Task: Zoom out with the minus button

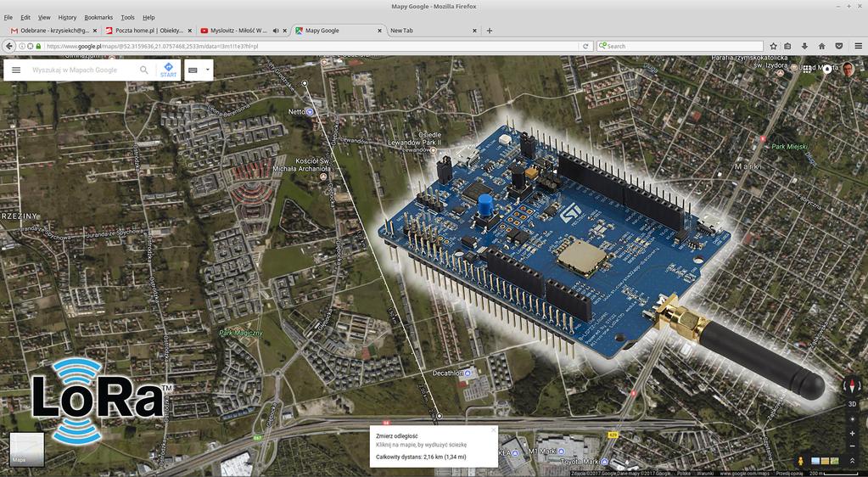Action: coord(853,446)
